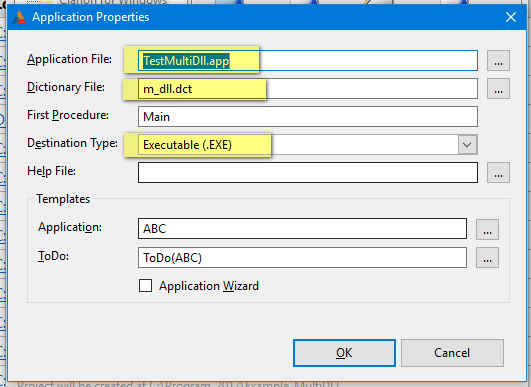Browse for Application File with ellipsis button
This screenshot has height=387, width=531.
coord(498,61)
